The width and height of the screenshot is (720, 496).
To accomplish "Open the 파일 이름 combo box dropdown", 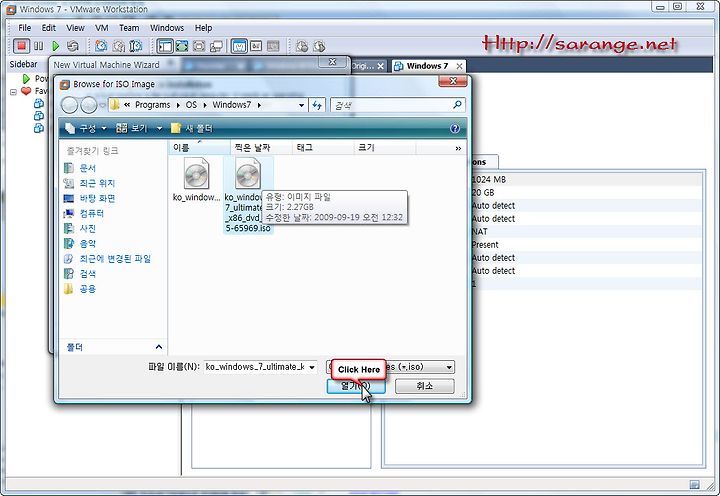I will pyautogui.click(x=312, y=367).
